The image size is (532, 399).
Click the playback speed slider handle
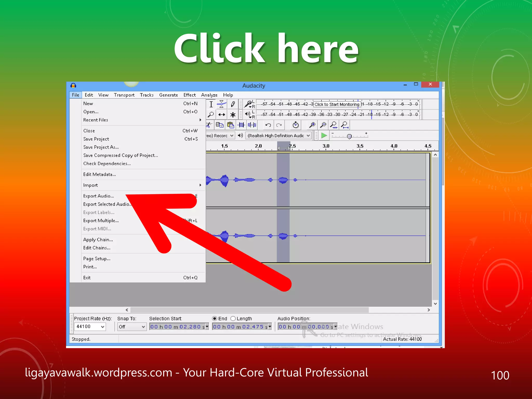pos(349,136)
